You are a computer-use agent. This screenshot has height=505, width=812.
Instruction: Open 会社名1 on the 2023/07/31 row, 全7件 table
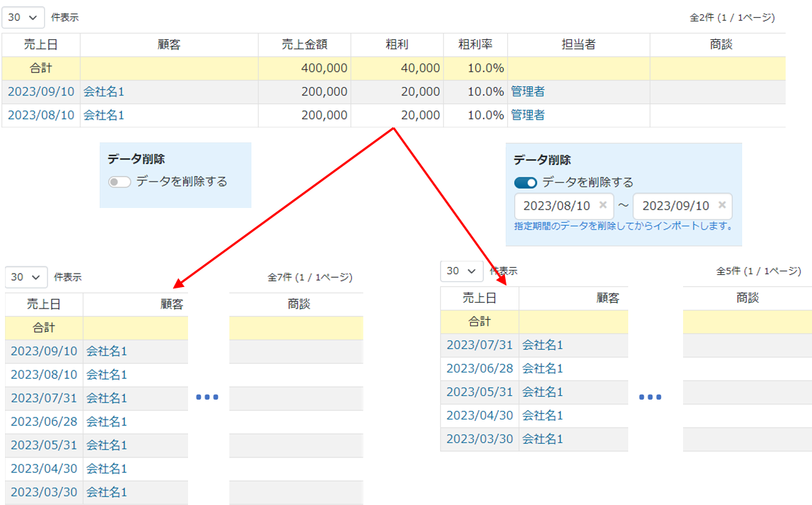point(107,398)
